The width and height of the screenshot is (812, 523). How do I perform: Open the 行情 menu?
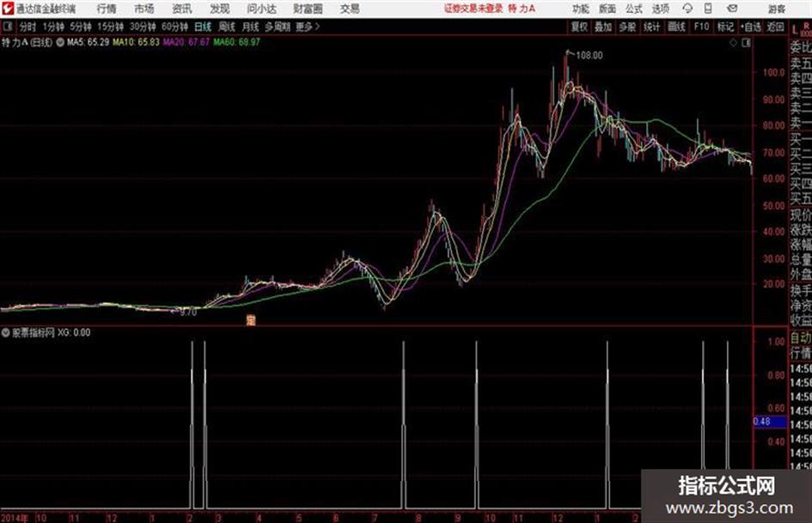pyautogui.click(x=107, y=9)
